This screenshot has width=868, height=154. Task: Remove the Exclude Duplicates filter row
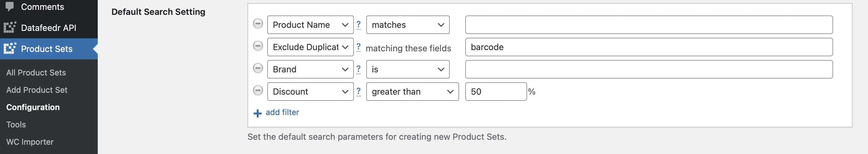pyautogui.click(x=258, y=46)
